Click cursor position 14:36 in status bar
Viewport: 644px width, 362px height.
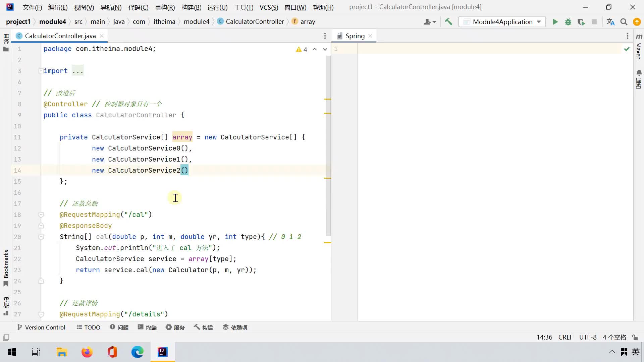click(x=544, y=337)
